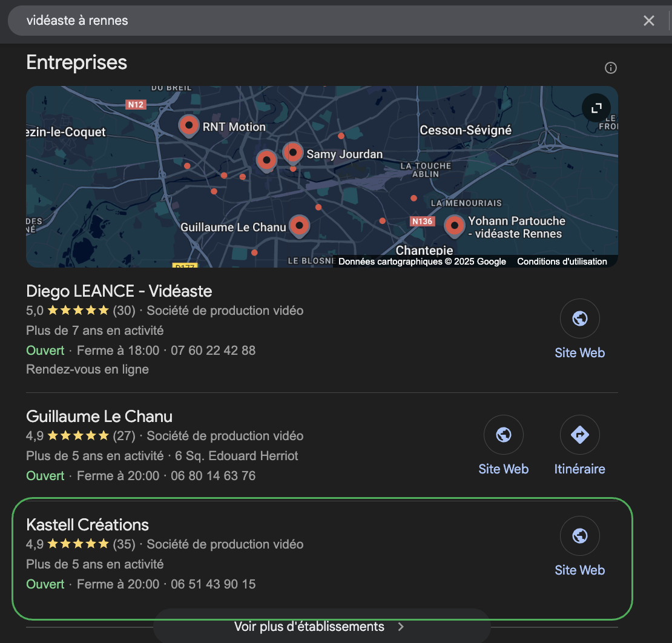Open the Kastell Créations listing title
This screenshot has width=672, height=643.
pos(87,525)
